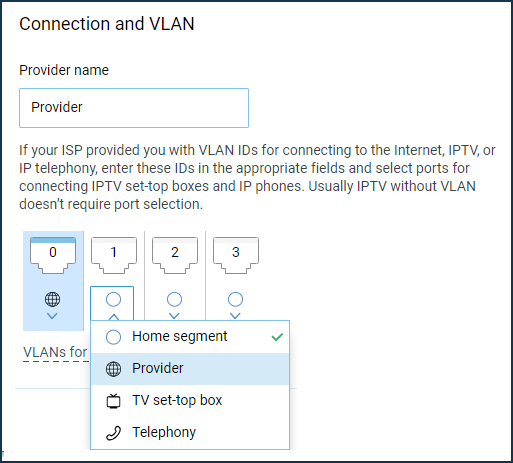Collapse the open port 1 dropdown
513x463 pixels.
tap(114, 317)
